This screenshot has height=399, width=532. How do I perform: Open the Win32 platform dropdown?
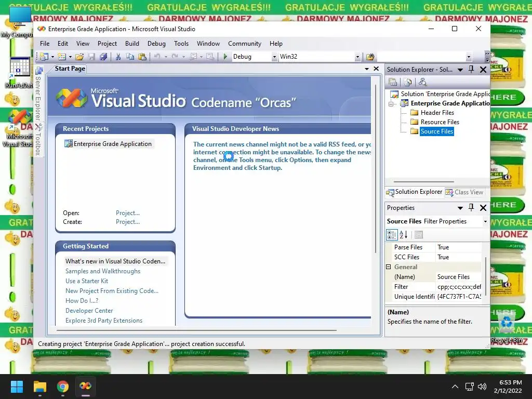click(x=357, y=57)
